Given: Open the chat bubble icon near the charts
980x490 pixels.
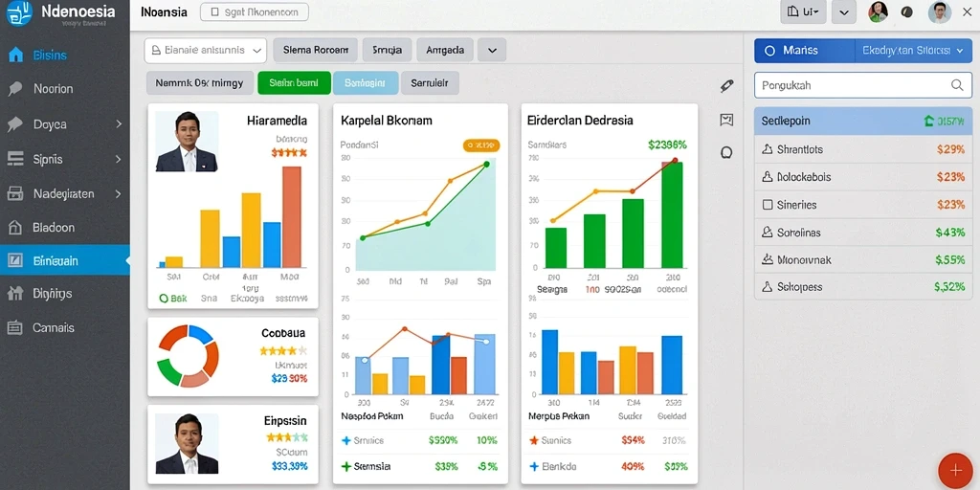Looking at the screenshot, I should (x=726, y=152).
